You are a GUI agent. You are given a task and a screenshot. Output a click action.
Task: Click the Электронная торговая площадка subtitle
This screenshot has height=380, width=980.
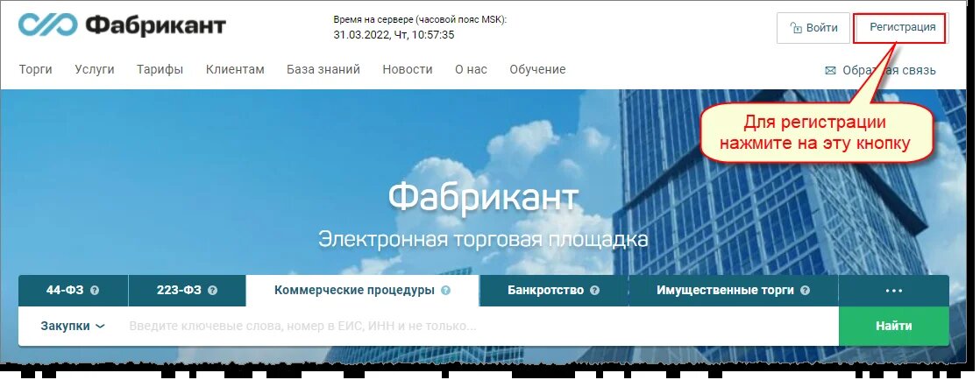pos(483,239)
